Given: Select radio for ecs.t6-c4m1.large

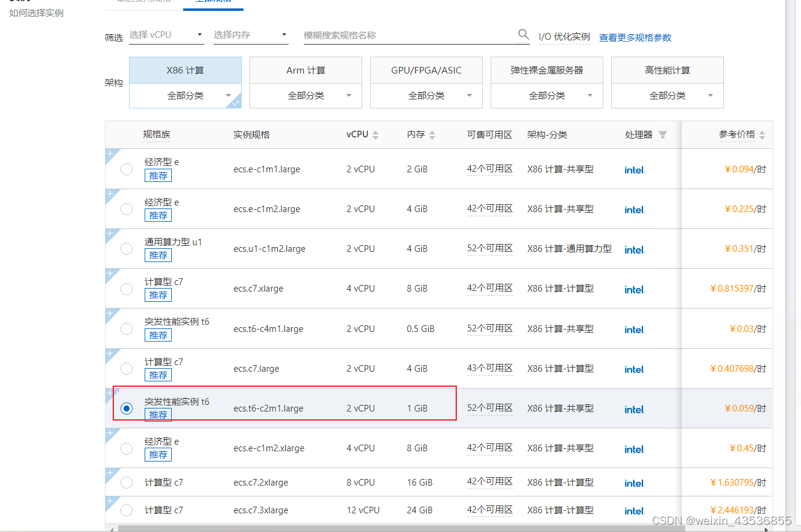Looking at the screenshot, I should point(127,329).
